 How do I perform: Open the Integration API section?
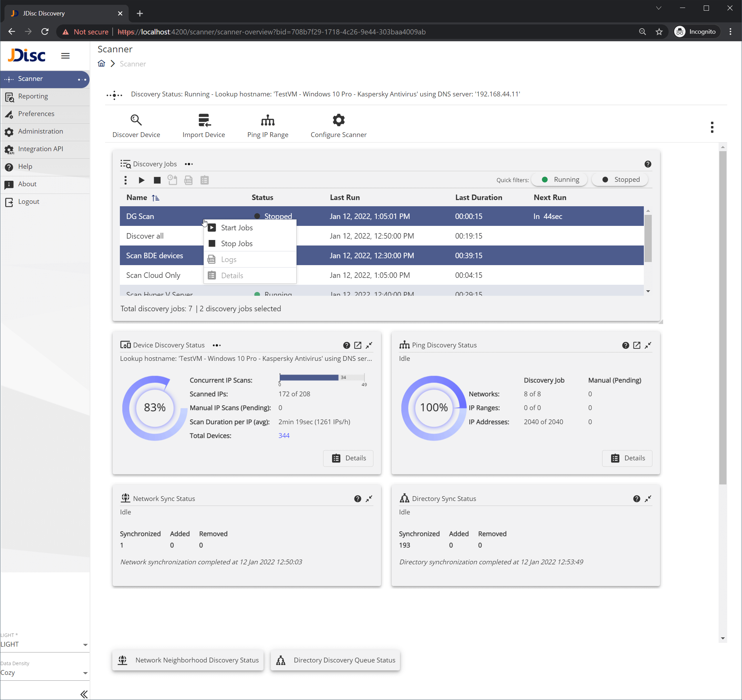point(40,148)
